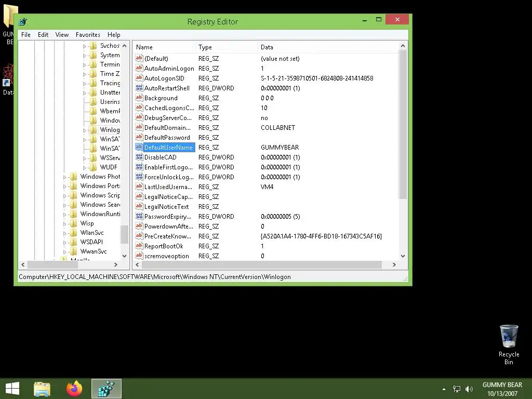Click the icon beside the AutoAdminLogon value
Image resolution: width=532 pixels, height=399 pixels.
(139, 68)
